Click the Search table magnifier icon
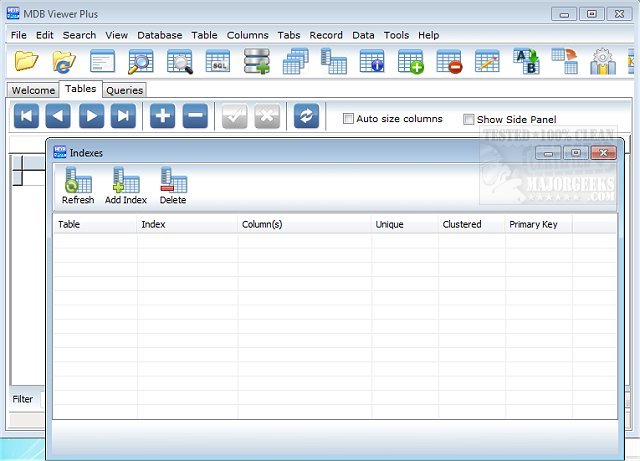The image size is (640, 461). pos(140,61)
